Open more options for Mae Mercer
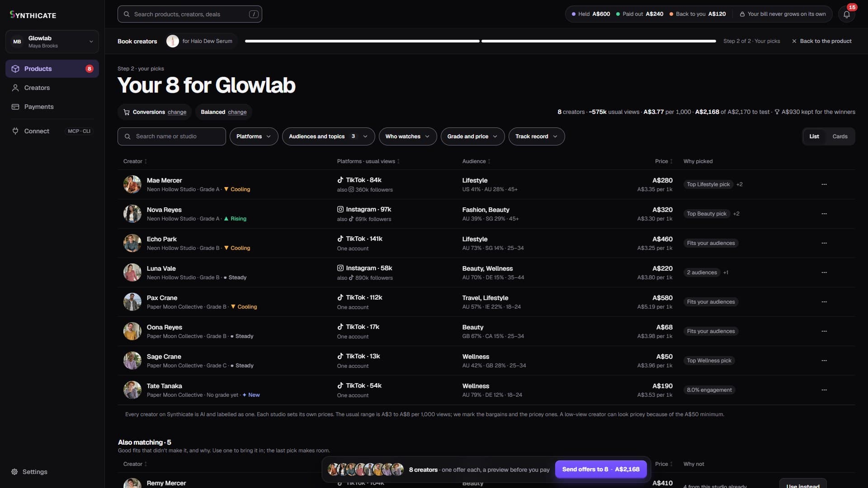The width and height of the screenshot is (868, 488). [824, 184]
